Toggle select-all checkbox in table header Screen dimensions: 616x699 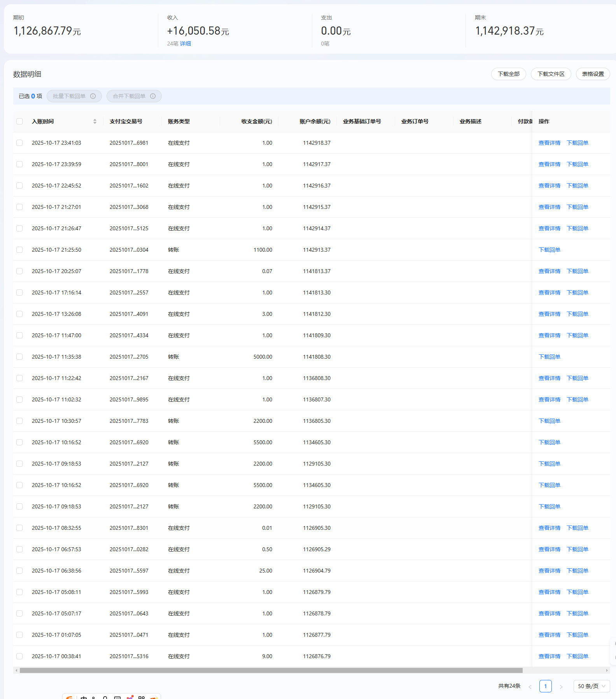pos(19,121)
